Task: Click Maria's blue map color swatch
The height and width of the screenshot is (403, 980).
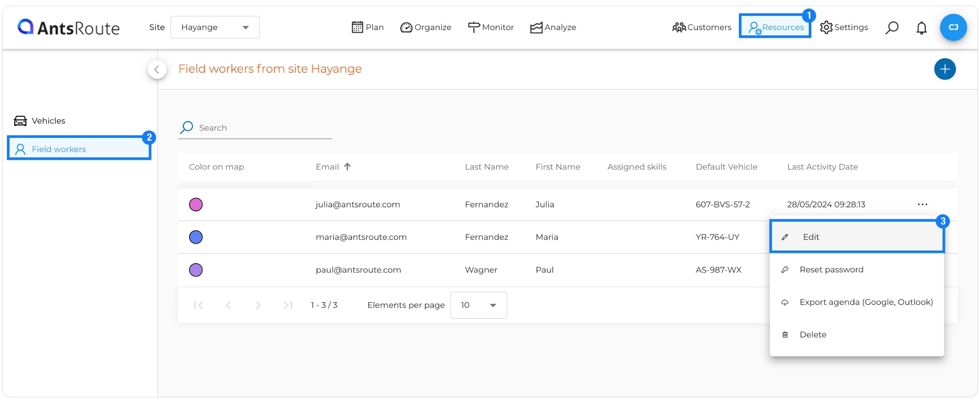Action: tap(196, 237)
